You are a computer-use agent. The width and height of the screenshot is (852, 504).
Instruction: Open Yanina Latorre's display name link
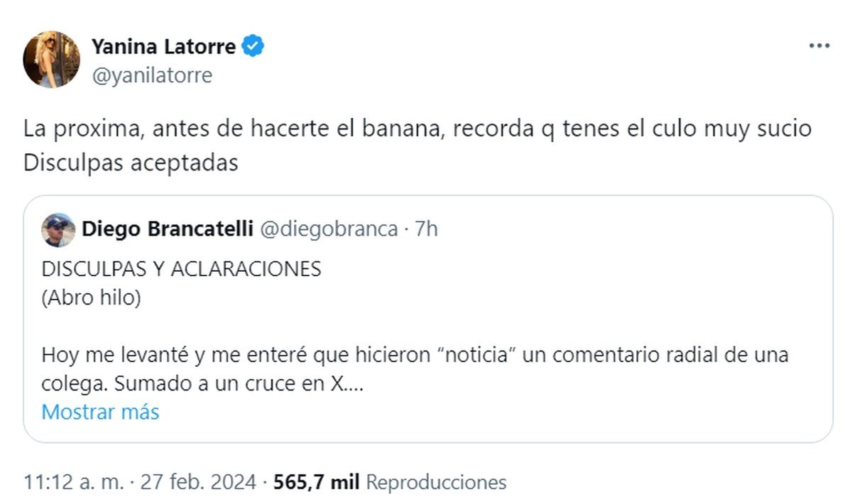(163, 47)
